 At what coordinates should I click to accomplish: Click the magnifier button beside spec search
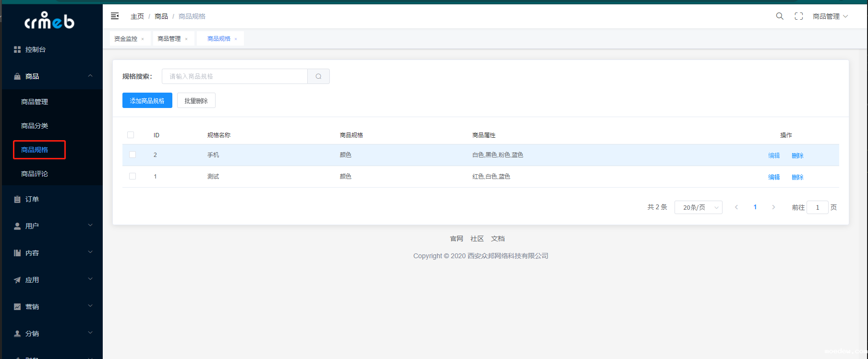pyautogui.click(x=318, y=76)
